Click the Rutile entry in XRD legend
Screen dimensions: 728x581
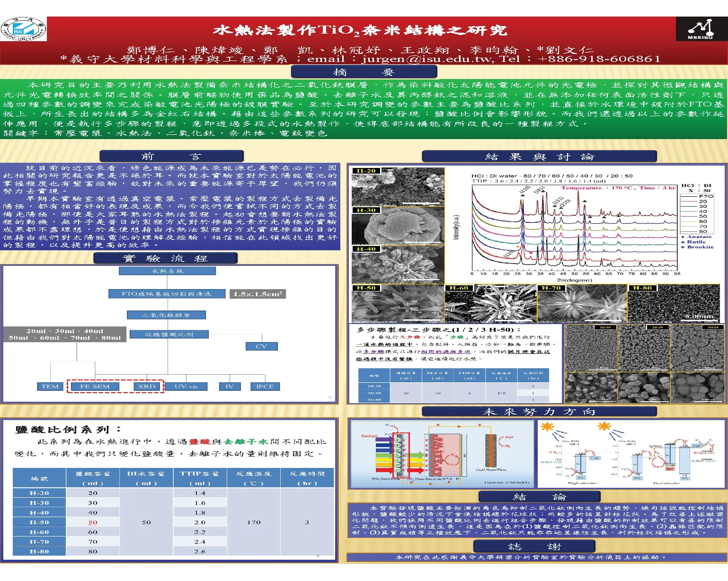pyautogui.click(x=699, y=242)
